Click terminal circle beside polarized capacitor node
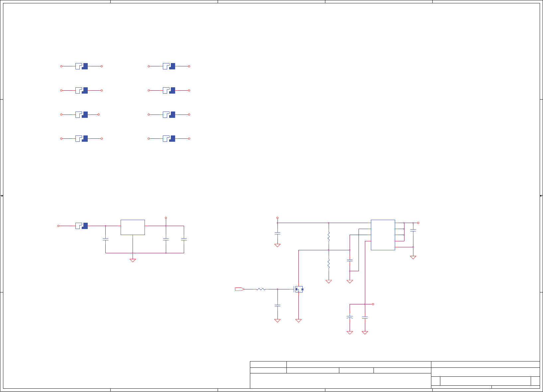 [x=373, y=304]
